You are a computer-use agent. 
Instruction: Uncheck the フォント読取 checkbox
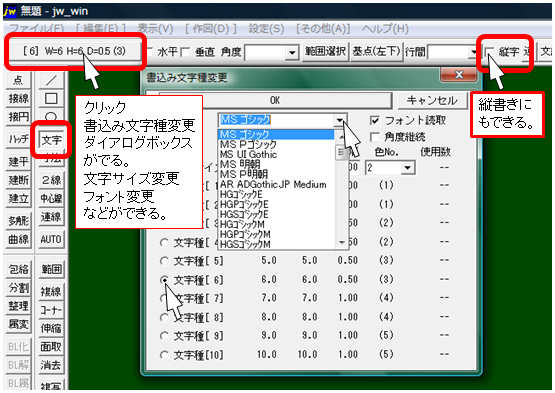[x=374, y=121]
